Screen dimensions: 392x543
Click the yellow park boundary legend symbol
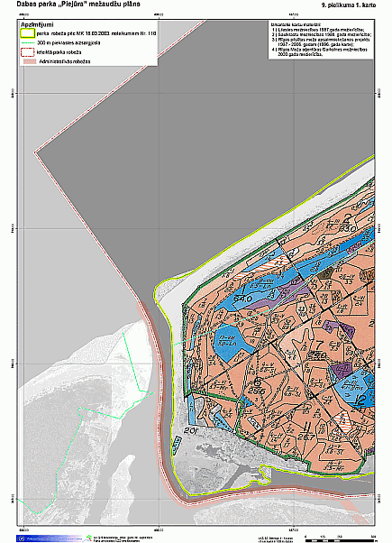(x=27, y=33)
